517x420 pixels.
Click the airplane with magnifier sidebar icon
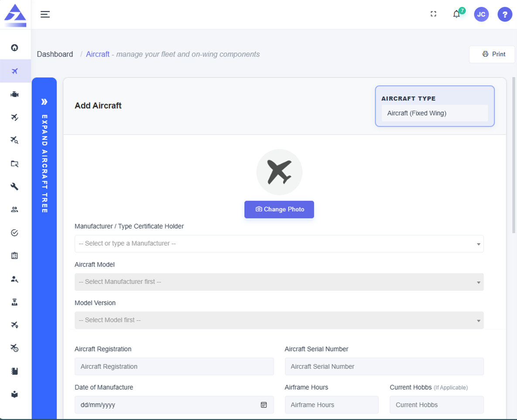(x=14, y=140)
